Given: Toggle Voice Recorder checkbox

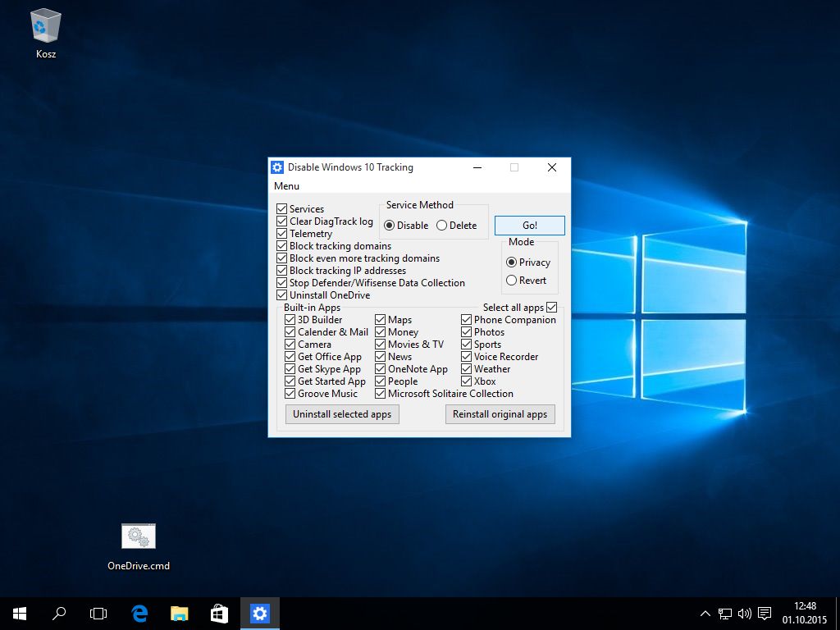Looking at the screenshot, I should 466,356.
